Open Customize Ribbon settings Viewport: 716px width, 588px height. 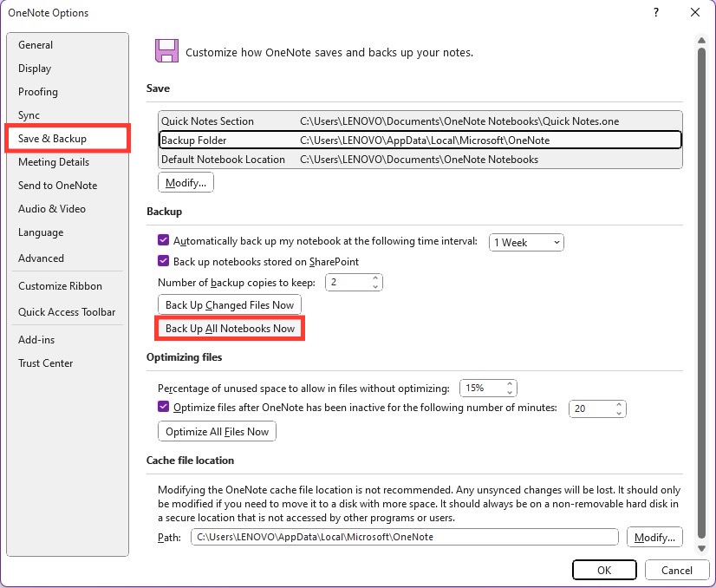(68, 286)
